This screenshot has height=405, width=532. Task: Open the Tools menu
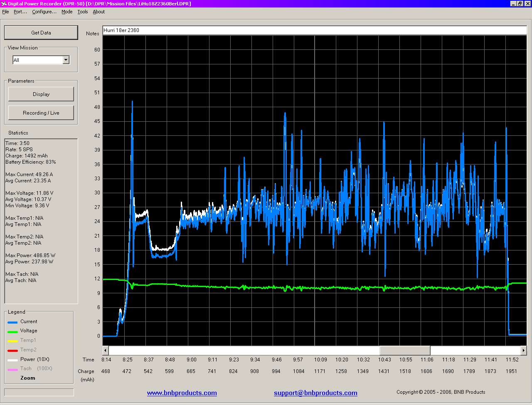coord(83,12)
